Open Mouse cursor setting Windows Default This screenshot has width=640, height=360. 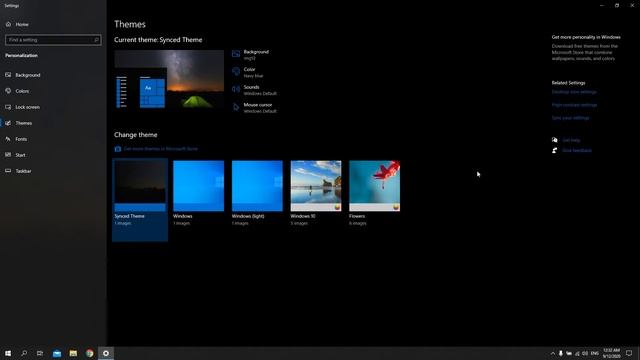[260, 108]
